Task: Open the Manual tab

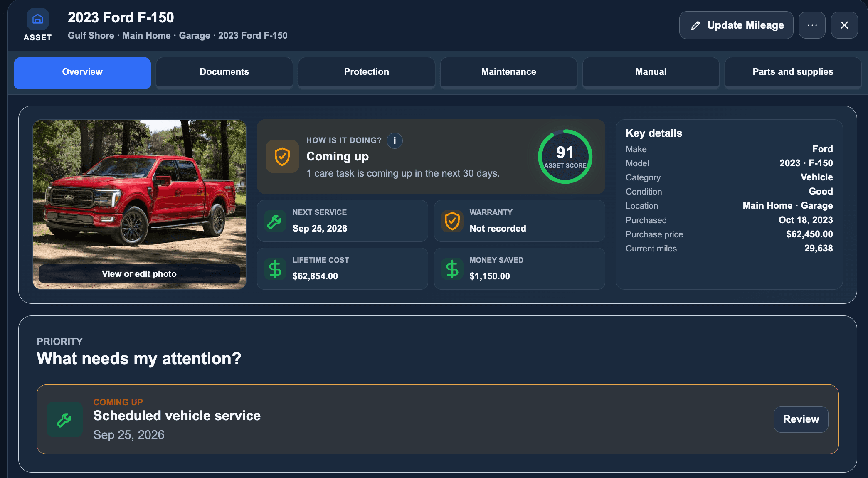Action: (x=651, y=72)
